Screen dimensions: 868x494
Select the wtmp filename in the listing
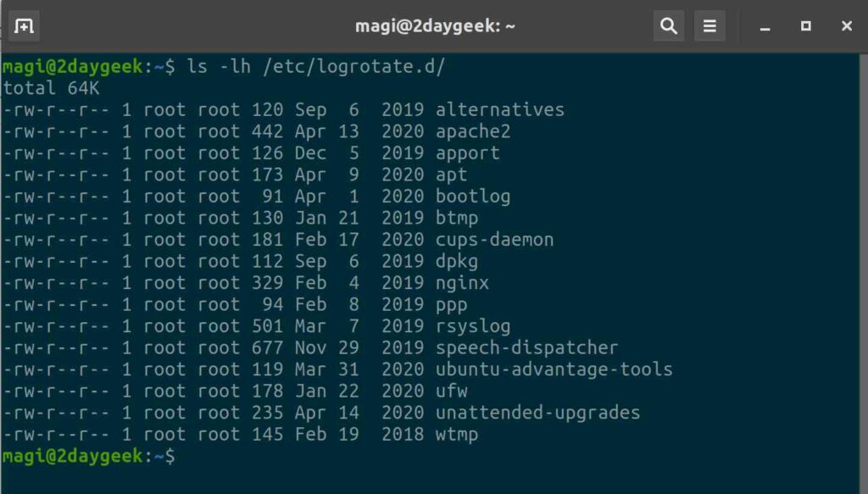(x=458, y=434)
